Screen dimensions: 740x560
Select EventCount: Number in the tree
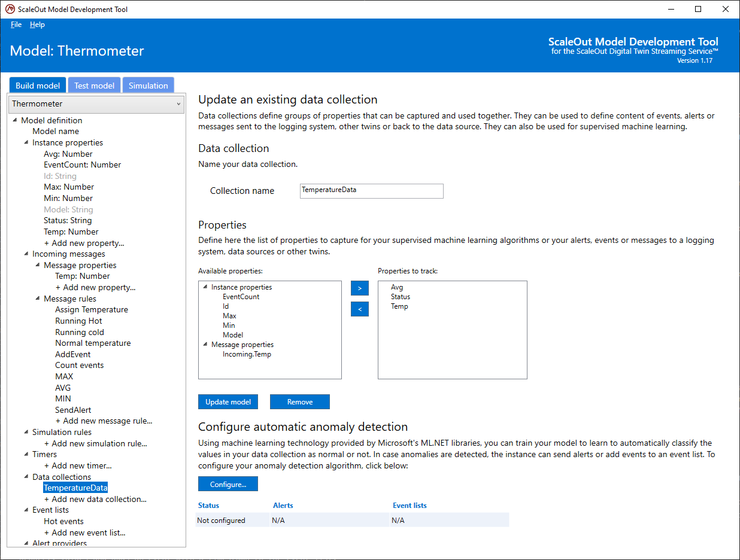[x=83, y=165]
